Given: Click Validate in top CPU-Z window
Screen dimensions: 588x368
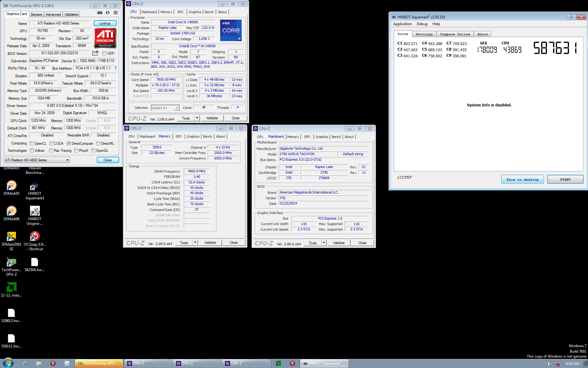Looking at the screenshot, I should click(212, 118).
